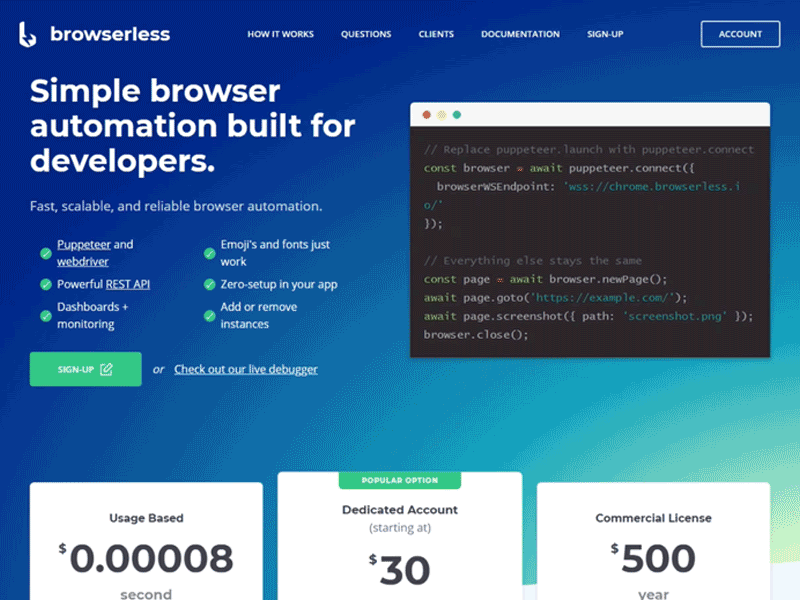Click the green Sign-Up button
Image resolution: width=800 pixels, height=600 pixels.
(x=86, y=369)
